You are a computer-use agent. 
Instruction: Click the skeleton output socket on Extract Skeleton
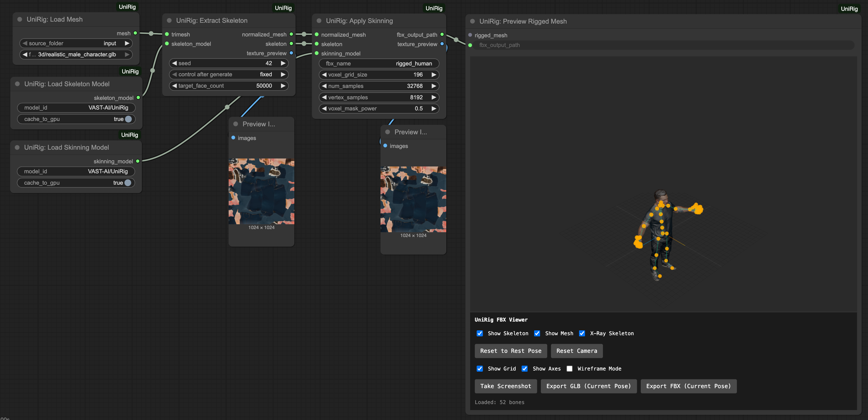coord(292,44)
